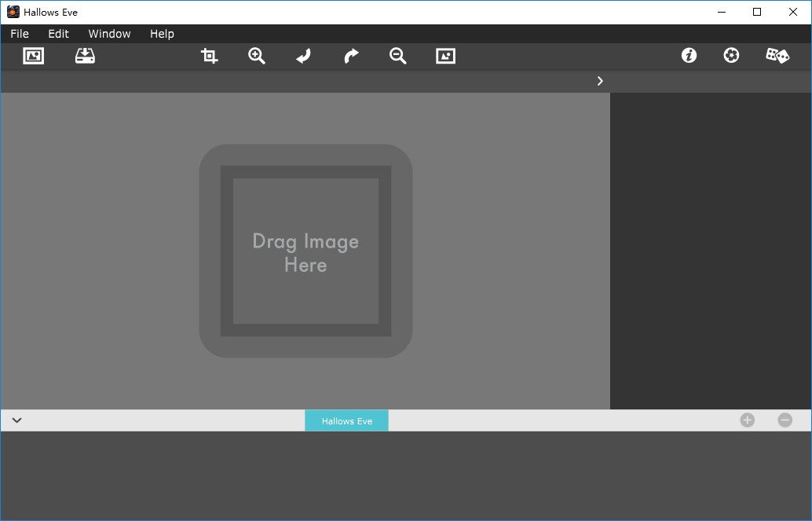Open the Edit menu

pyautogui.click(x=59, y=34)
